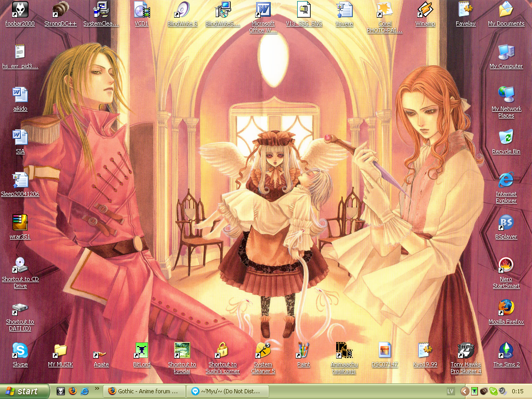Select the BSplayer shortcut
Image resolution: width=532 pixels, height=399 pixels.
tap(506, 227)
